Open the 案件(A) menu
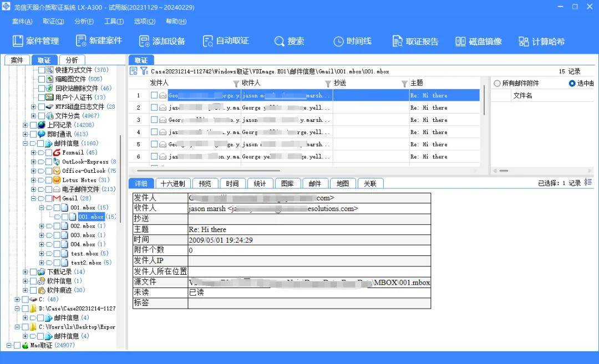The image size is (599, 364). coord(22,22)
